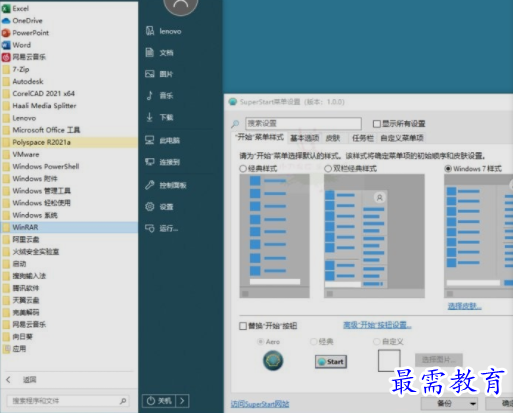The image size is (513, 413).
Task: Open Connect To (连接到) menu item
Action: tap(169, 162)
